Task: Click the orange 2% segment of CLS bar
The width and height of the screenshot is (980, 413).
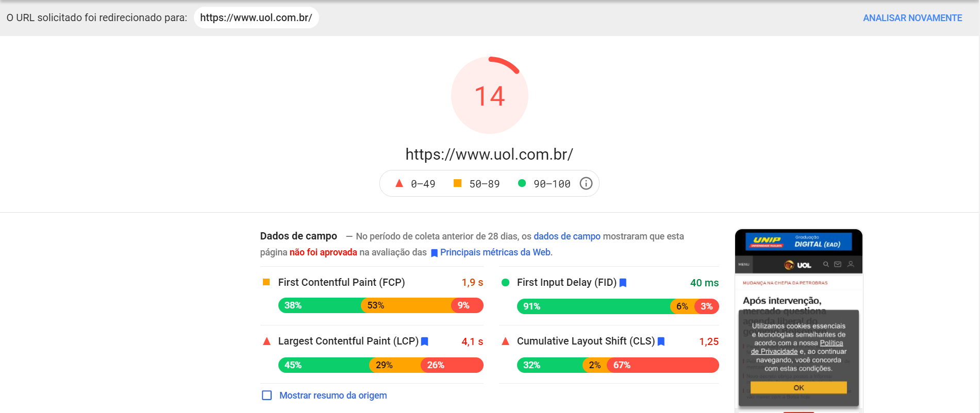Action: pyautogui.click(x=595, y=365)
